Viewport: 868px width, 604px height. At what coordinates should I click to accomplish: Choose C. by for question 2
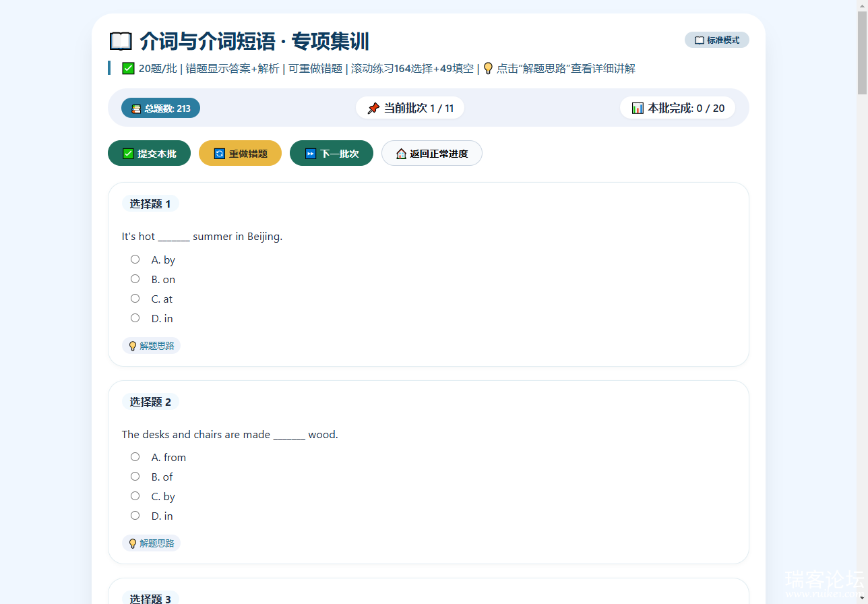(135, 496)
